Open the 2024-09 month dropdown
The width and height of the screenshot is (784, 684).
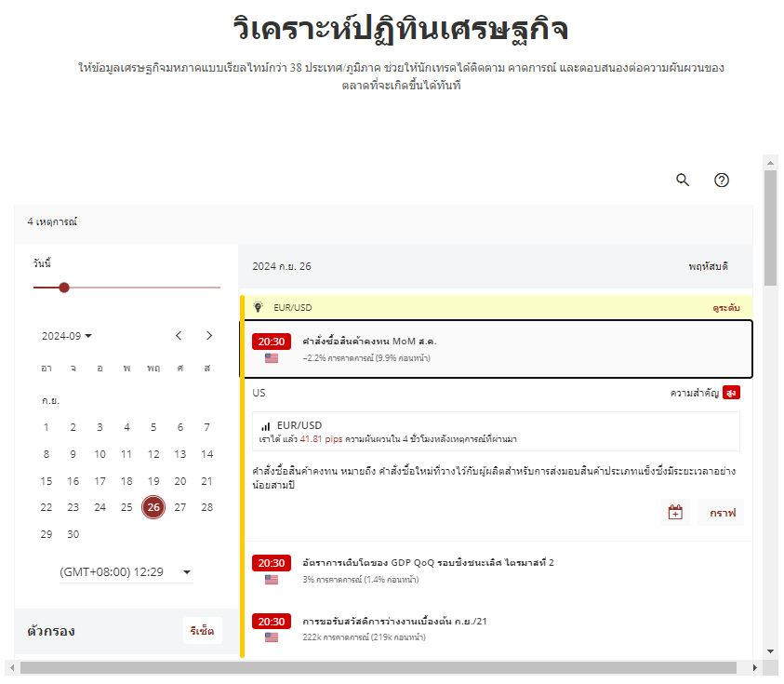click(x=67, y=336)
